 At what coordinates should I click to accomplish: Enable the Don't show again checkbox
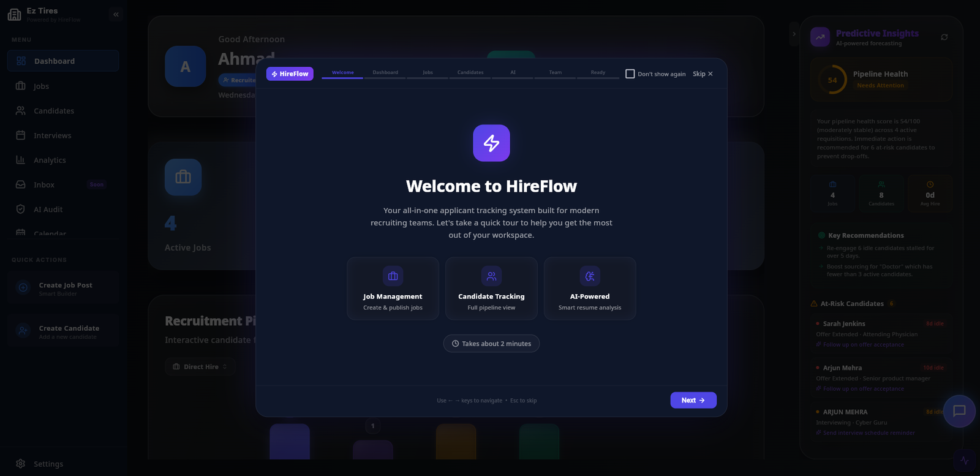[x=630, y=74]
